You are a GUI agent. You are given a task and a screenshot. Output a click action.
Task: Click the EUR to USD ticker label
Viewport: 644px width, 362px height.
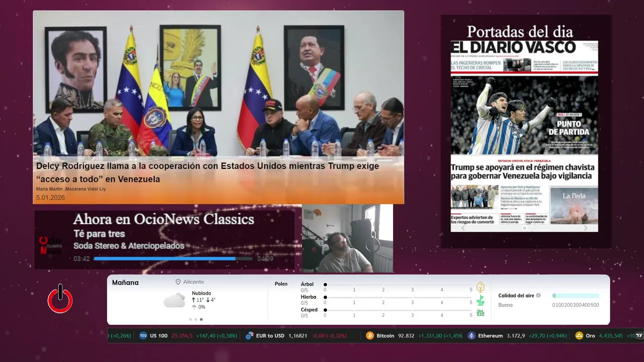point(270,335)
